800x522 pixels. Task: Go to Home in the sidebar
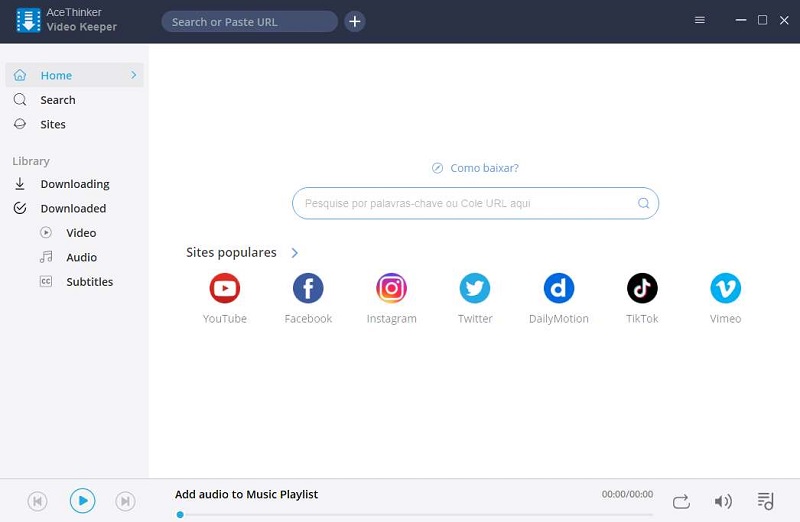[74, 75]
